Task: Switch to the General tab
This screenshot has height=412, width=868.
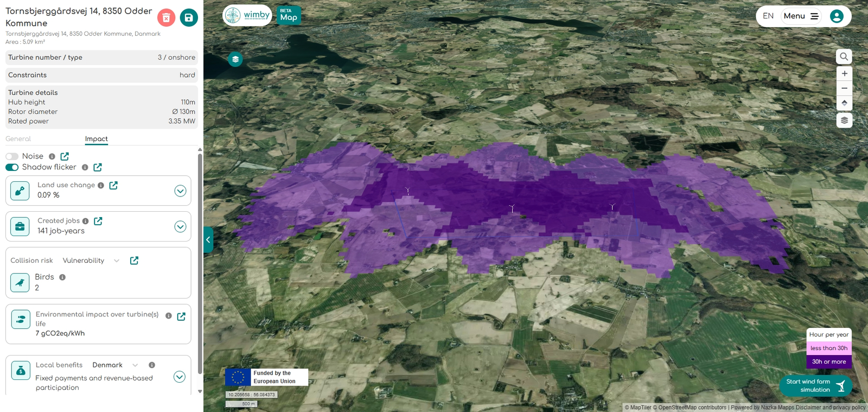Action: [x=18, y=139]
